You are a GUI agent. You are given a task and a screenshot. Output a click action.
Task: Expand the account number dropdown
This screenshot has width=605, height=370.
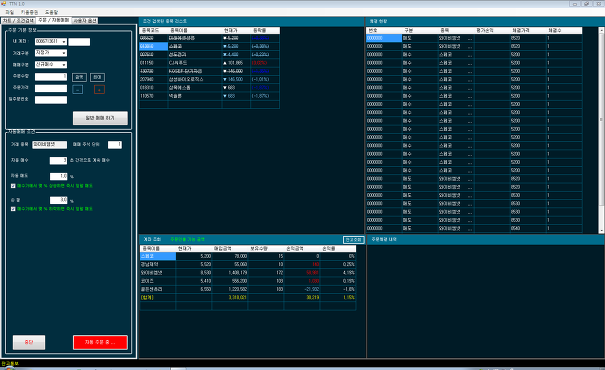pyautogui.click(x=64, y=42)
